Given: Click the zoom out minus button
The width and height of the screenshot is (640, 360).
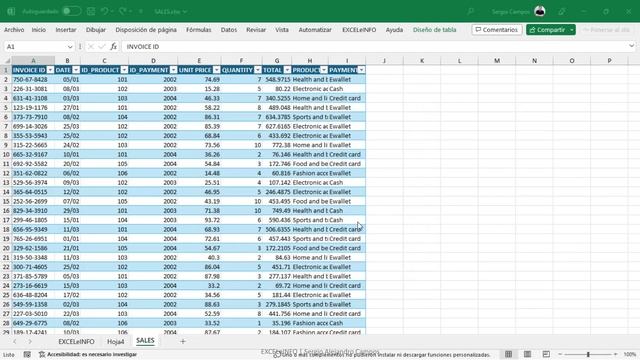Looking at the screenshot, I should (560, 354).
